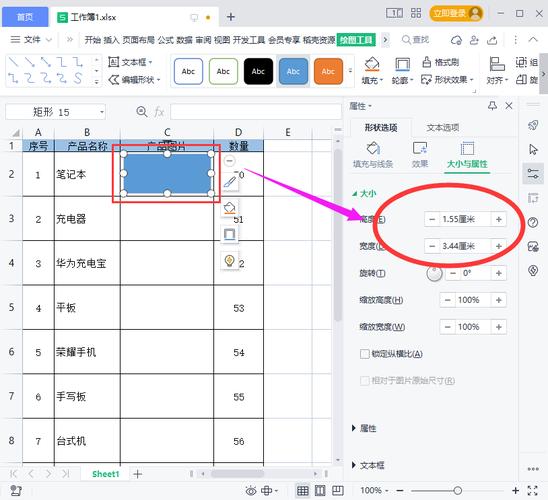The image size is (548, 500).
Task: Select the Format Painter (格式刷)
Action: tap(441, 62)
